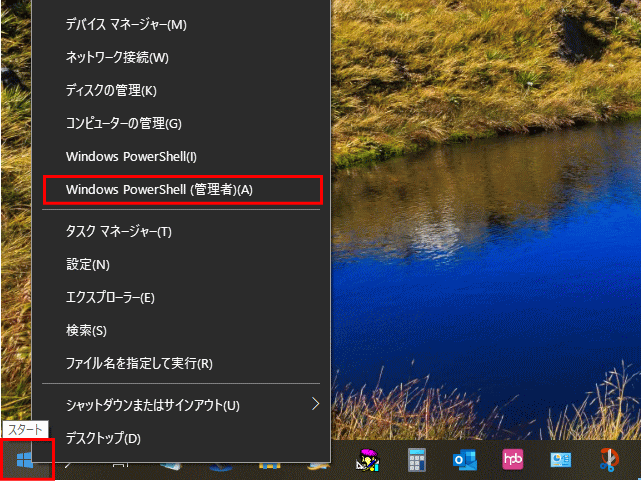Launch Windows PowerShell(I) non-admin entry

(181, 157)
